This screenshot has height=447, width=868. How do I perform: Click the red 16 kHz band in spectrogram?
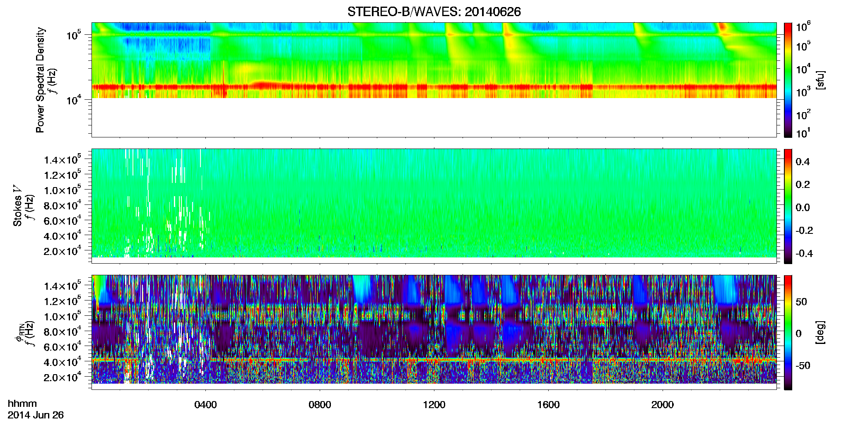tap(434, 87)
